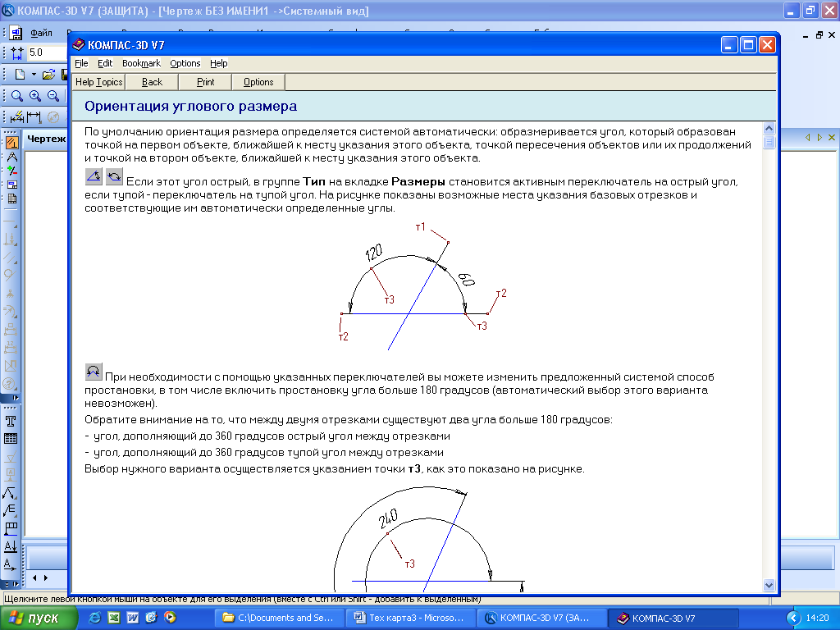Viewport: 840px width, 630px height.
Task: Open the Файл menu in KOMPAS main window
Action: click(41, 33)
